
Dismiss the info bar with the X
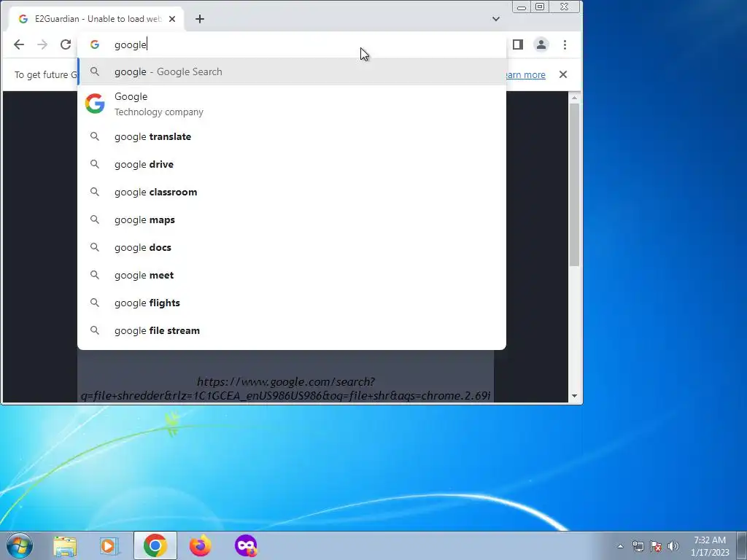[563, 75]
